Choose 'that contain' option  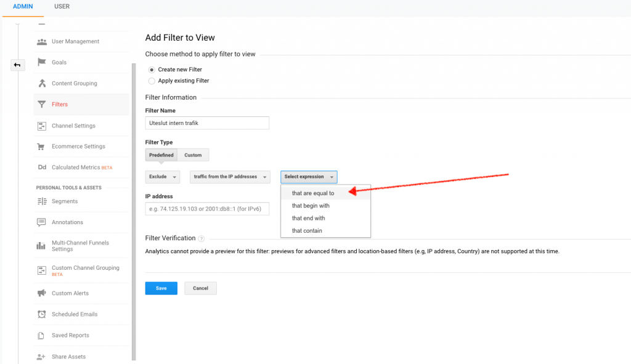click(x=325, y=231)
